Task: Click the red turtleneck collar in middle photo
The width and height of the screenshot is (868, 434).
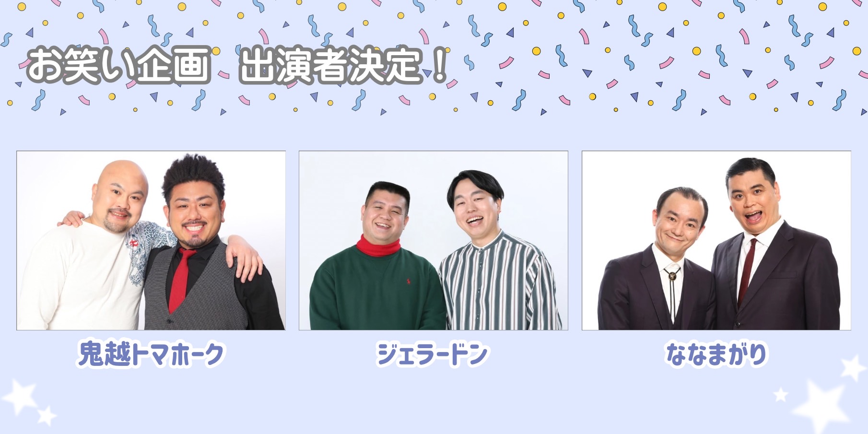Action: point(378,245)
